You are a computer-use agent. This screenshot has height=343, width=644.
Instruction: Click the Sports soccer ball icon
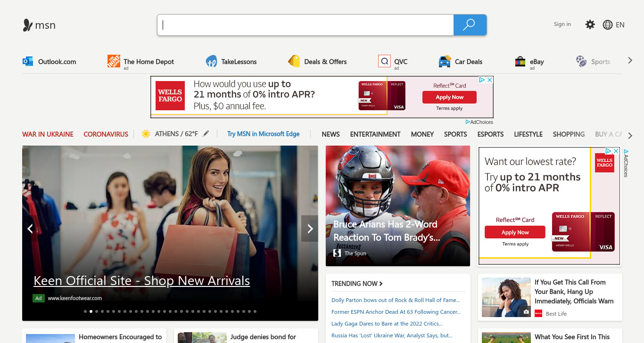pos(581,61)
